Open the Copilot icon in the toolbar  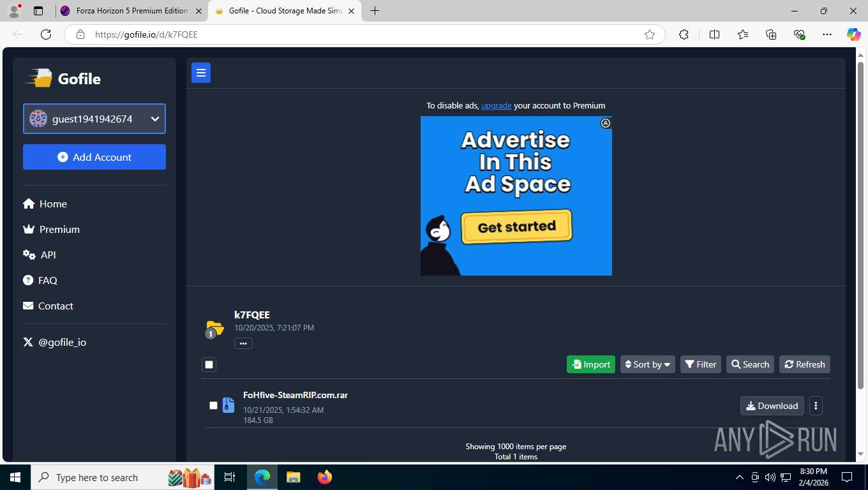pos(853,34)
